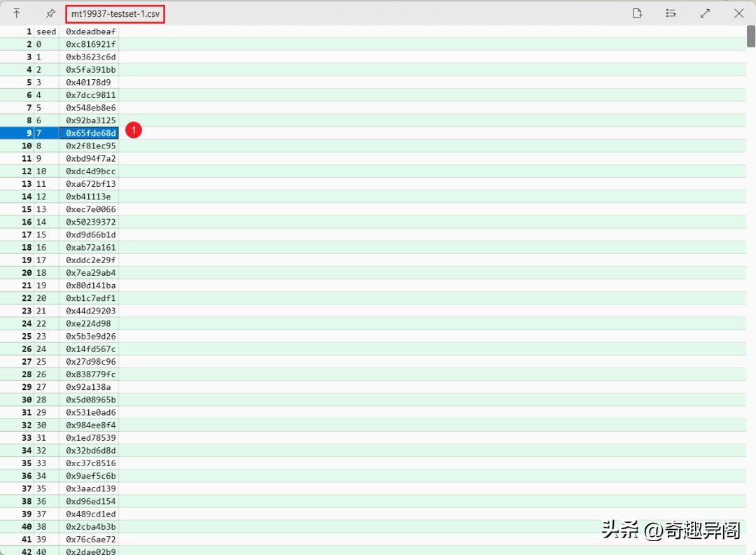Click the list options icon beside expand arrows
The image size is (756, 555).
(x=671, y=13)
